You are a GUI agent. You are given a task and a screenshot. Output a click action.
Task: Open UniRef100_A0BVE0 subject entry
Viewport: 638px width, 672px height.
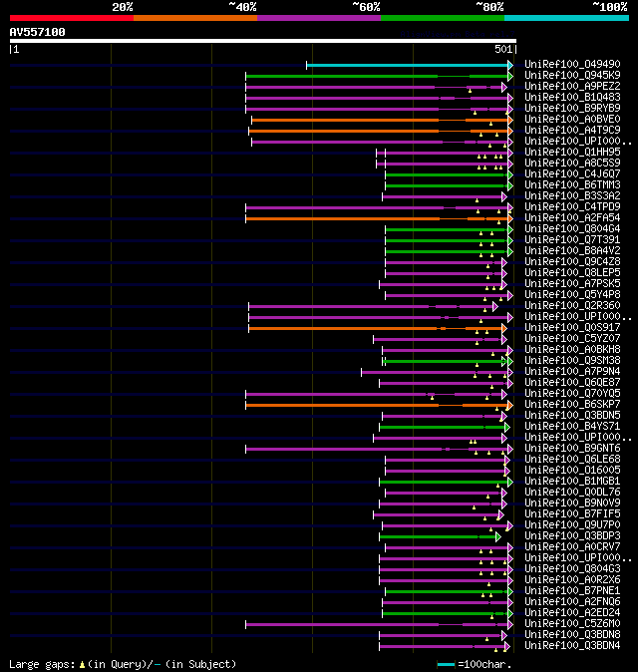[x=572, y=119]
